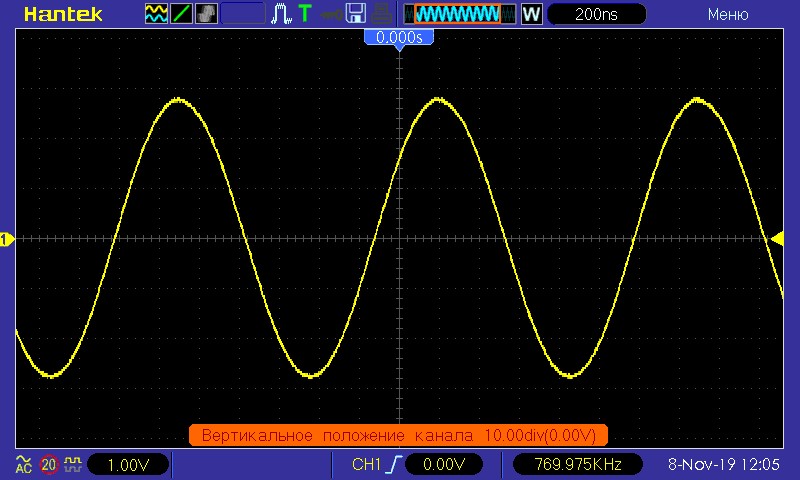This screenshot has height=480, width=800.
Task: Click the 200ns timebase readout
Action: point(596,14)
